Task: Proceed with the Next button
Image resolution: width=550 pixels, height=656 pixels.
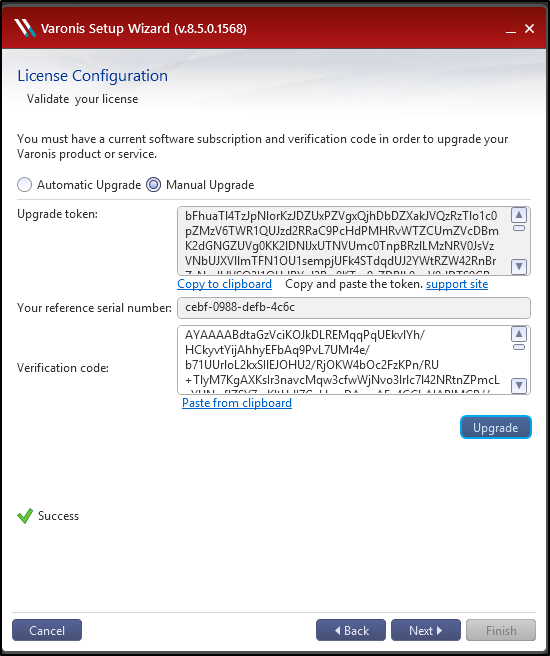Action: pyautogui.click(x=426, y=630)
